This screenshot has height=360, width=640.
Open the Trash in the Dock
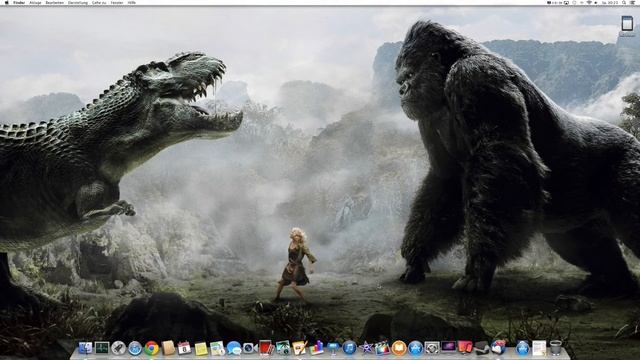point(556,347)
